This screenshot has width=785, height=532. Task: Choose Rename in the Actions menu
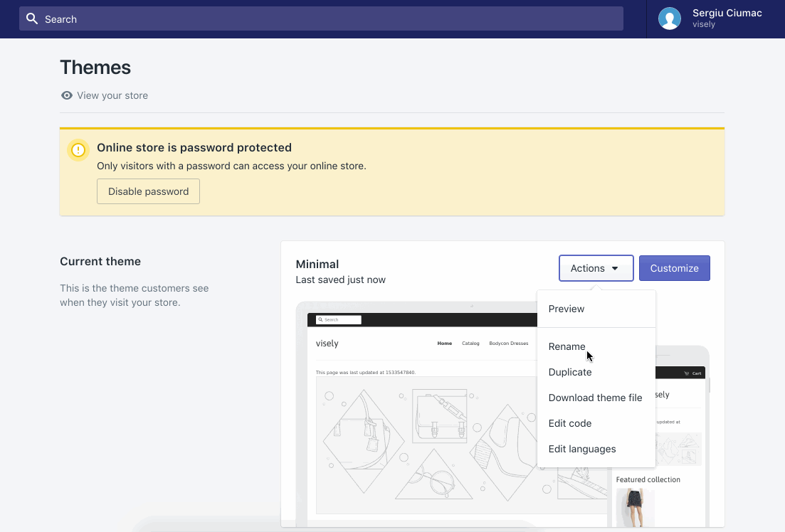(567, 346)
